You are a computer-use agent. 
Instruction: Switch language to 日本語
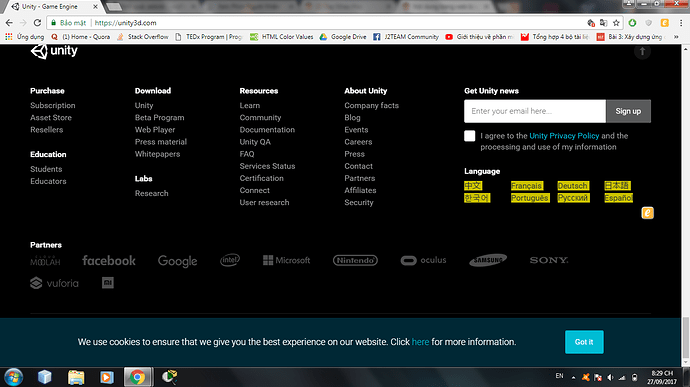click(x=617, y=186)
